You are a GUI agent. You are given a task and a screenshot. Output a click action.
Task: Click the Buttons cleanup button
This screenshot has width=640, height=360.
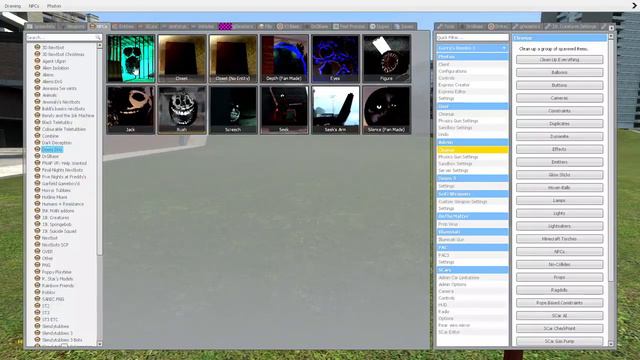559,85
